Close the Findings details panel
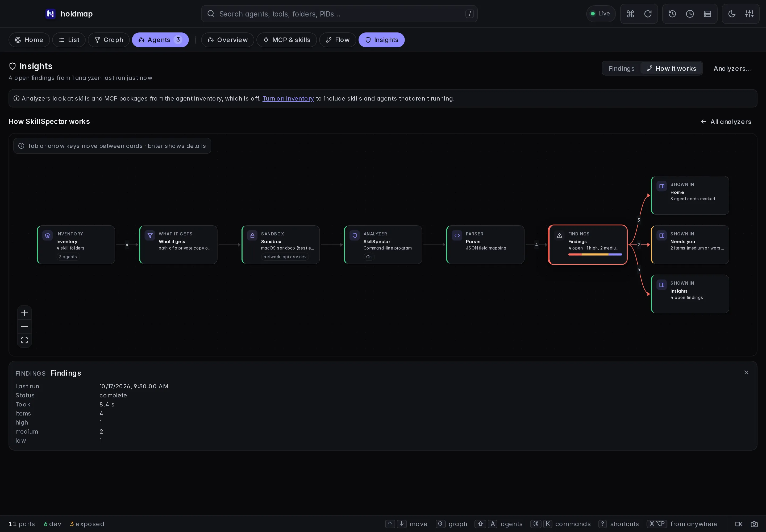The image size is (766, 532). pyautogui.click(x=746, y=372)
